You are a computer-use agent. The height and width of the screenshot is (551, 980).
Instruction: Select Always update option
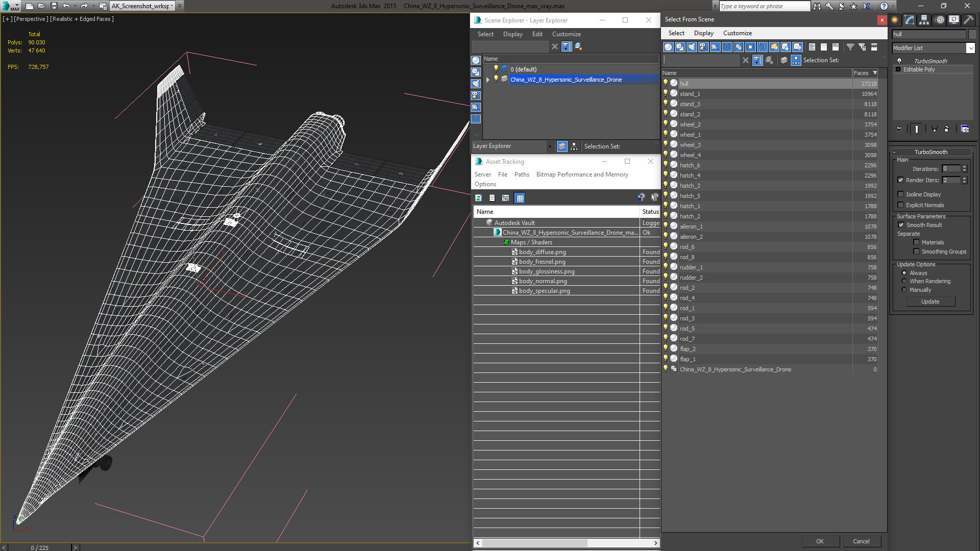click(904, 273)
